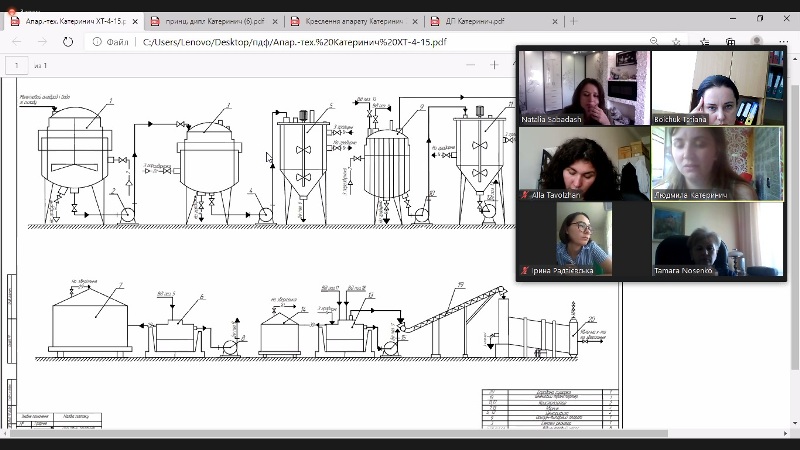800x450 pixels.
Task: Select Natalia Sabadash video thumbnail
Action: [582, 87]
